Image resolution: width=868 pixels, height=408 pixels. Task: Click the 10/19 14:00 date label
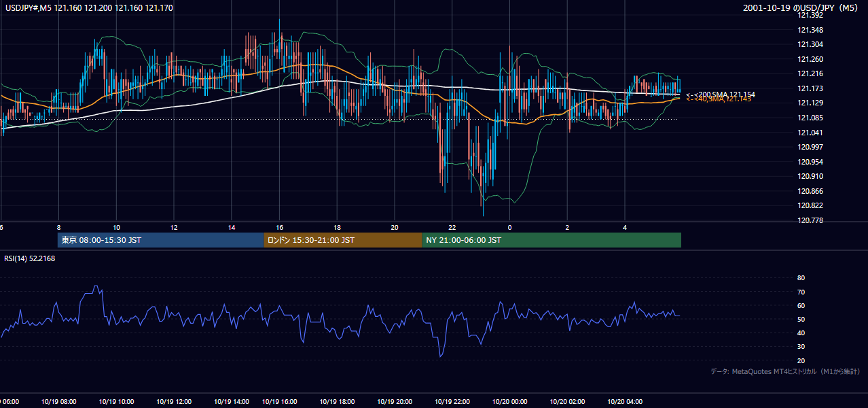pyautogui.click(x=232, y=401)
